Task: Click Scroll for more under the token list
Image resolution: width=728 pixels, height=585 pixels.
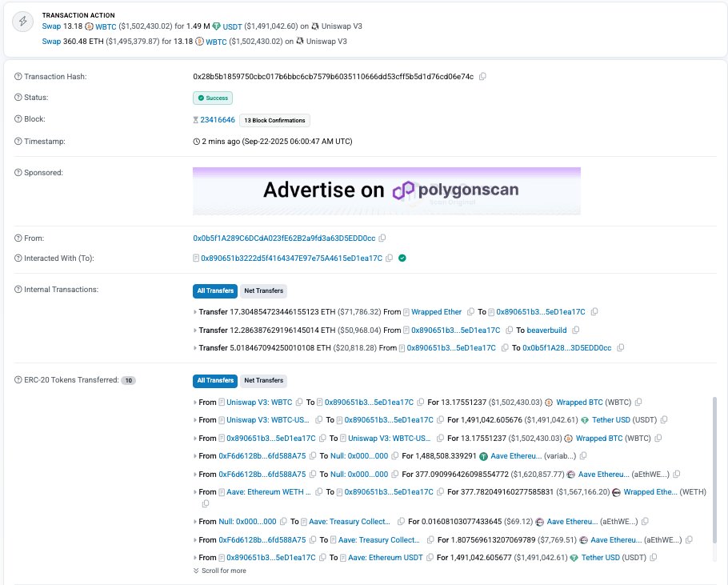Action: pos(220,571)
